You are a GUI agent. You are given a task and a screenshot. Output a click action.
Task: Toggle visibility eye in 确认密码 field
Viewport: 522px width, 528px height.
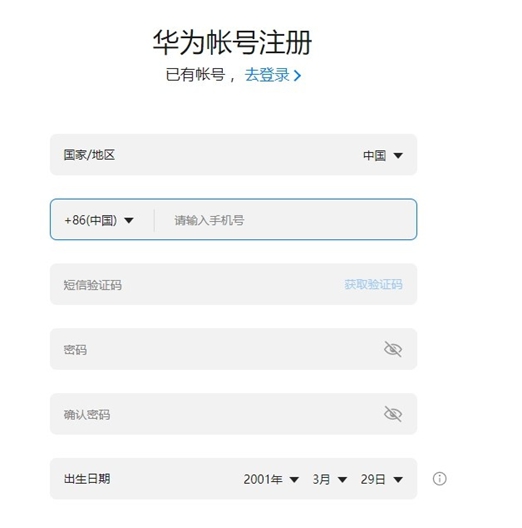click(x=393, y=414)
